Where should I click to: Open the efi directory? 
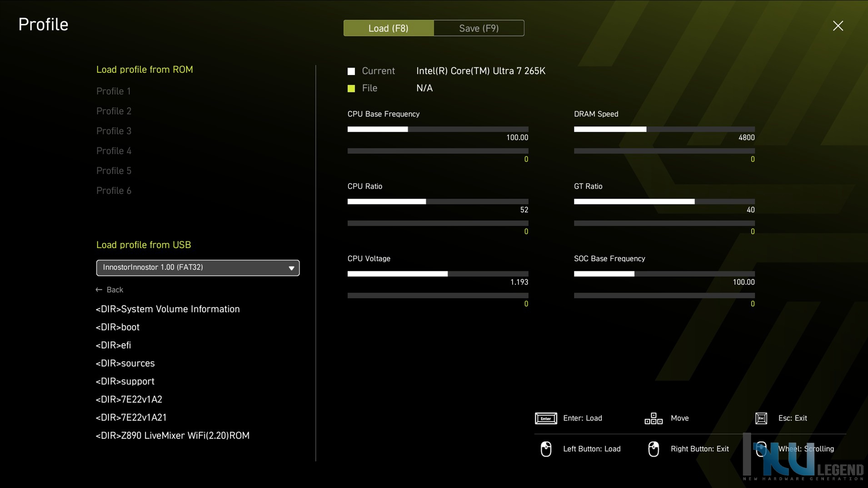(113, 345)
